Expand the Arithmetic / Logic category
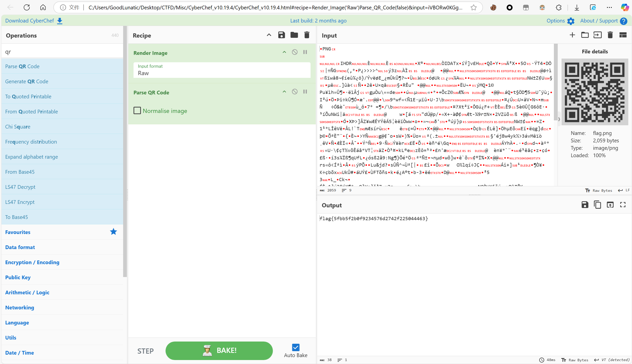 pyautogui.click(x=62, y=292)
